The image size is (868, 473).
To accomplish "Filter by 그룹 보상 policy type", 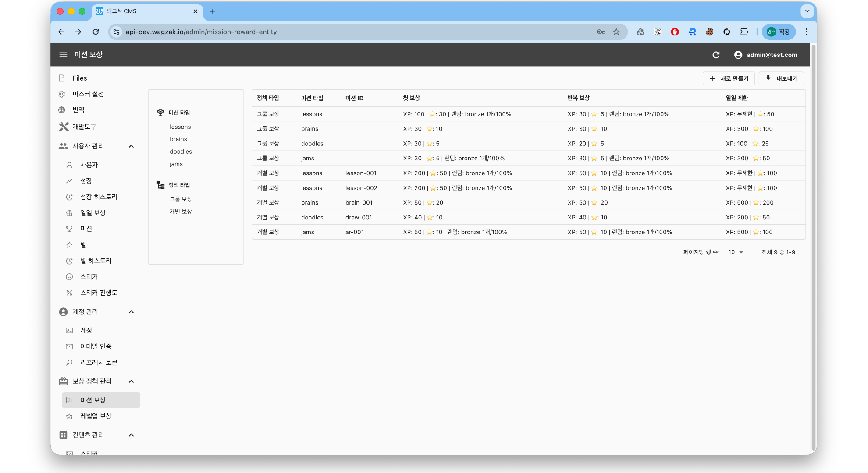I will pos(181,199).
